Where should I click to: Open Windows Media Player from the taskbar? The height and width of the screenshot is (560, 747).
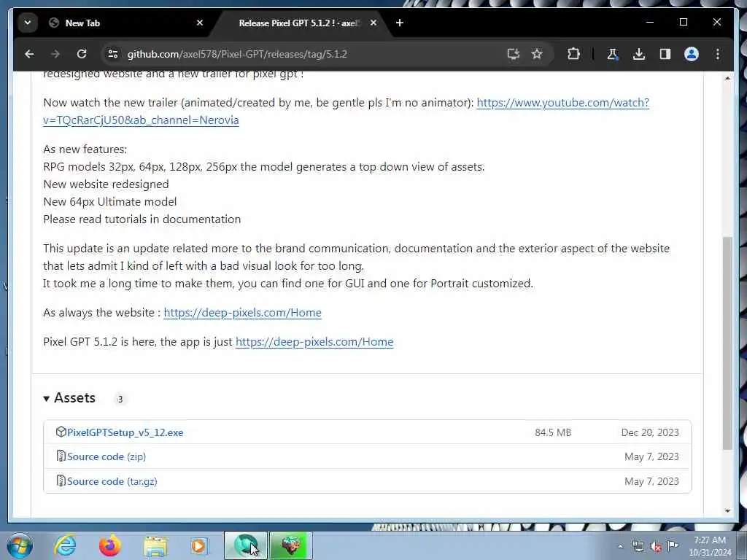point(199,545)
